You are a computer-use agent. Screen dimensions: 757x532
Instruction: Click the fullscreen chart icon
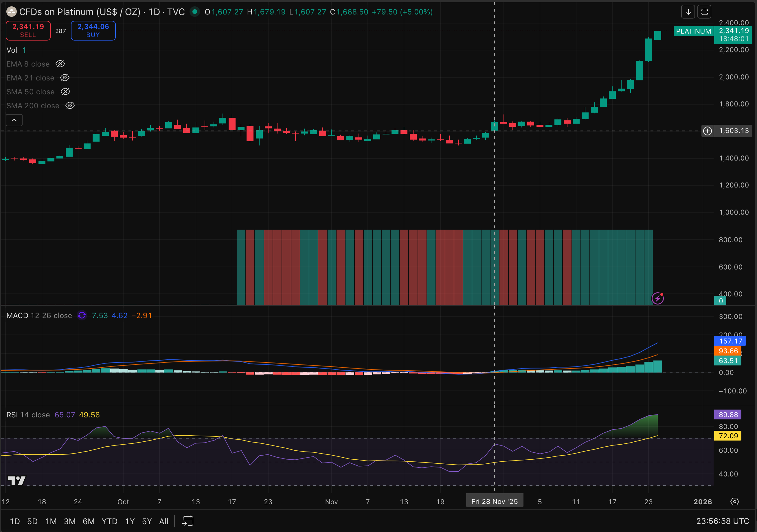tap(704, 12)
